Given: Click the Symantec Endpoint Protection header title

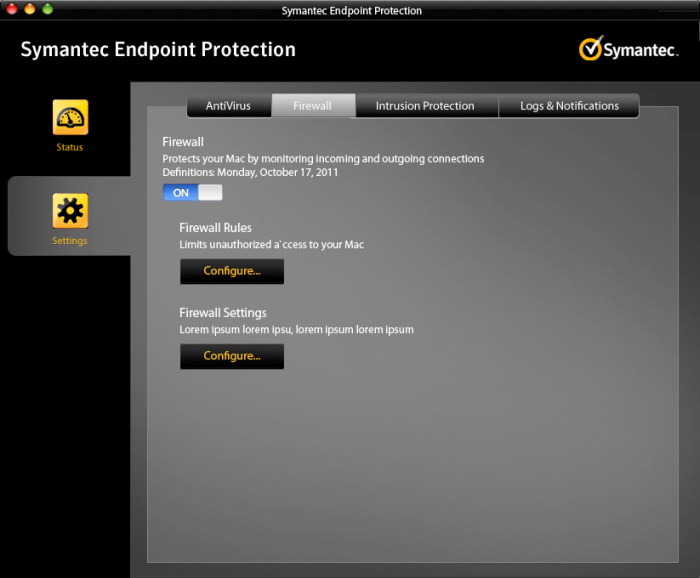Looking at the screenshot, I should click(158, 50).
